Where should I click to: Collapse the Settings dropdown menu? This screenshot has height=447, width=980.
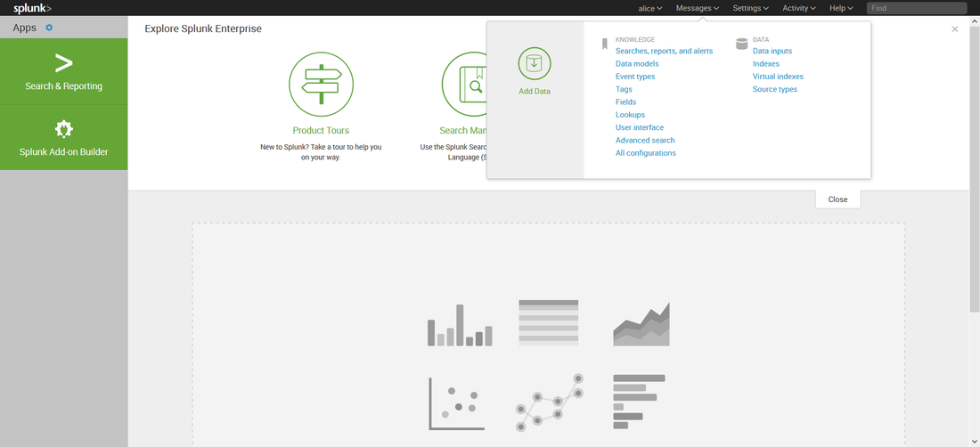(x=751, y=8)
